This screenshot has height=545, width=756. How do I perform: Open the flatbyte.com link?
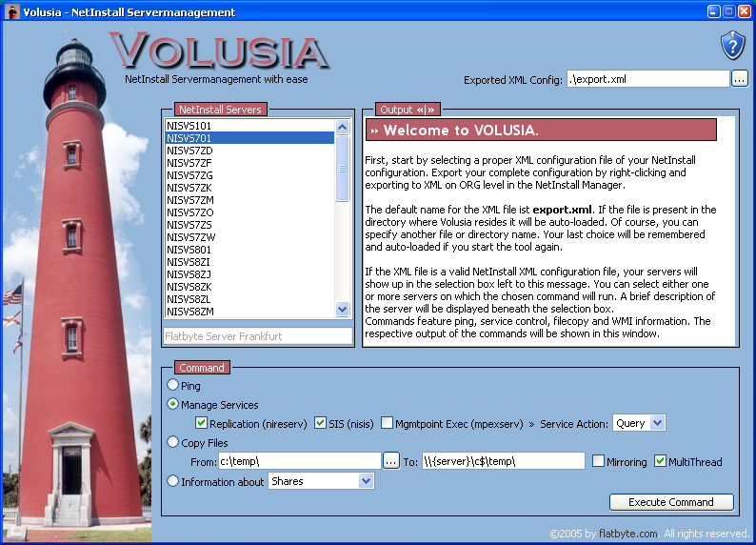coord(628,534)
